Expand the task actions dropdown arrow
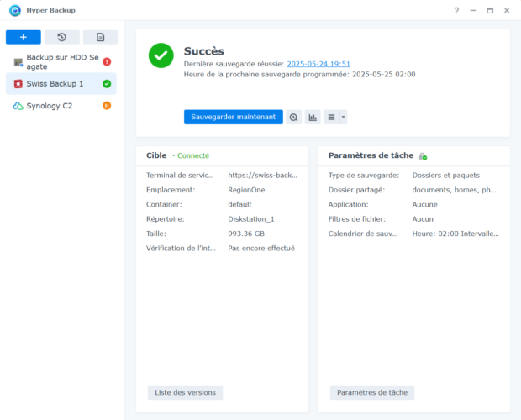The width and height of the screenshot is (521, 420). (x=343, y=118)
